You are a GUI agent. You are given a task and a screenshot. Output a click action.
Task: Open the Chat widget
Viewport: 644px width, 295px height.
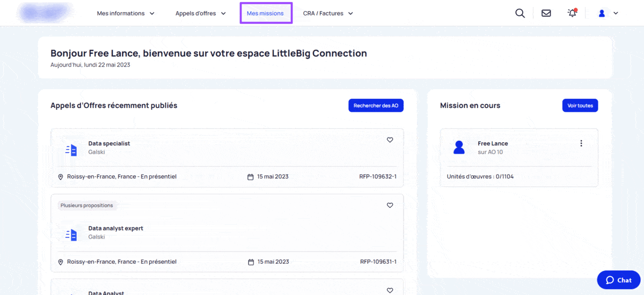click(x=618, y=280)
